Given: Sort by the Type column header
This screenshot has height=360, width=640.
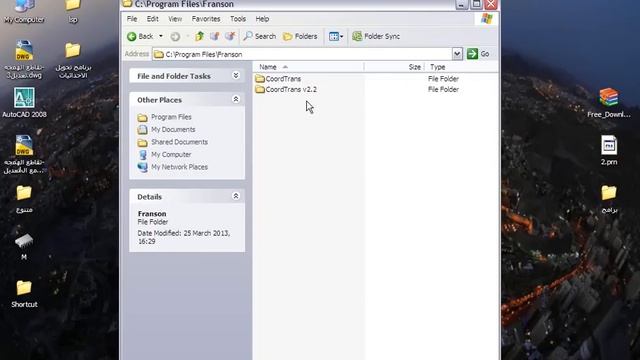Looking at the screenshot, I should (x=461, y=67).
